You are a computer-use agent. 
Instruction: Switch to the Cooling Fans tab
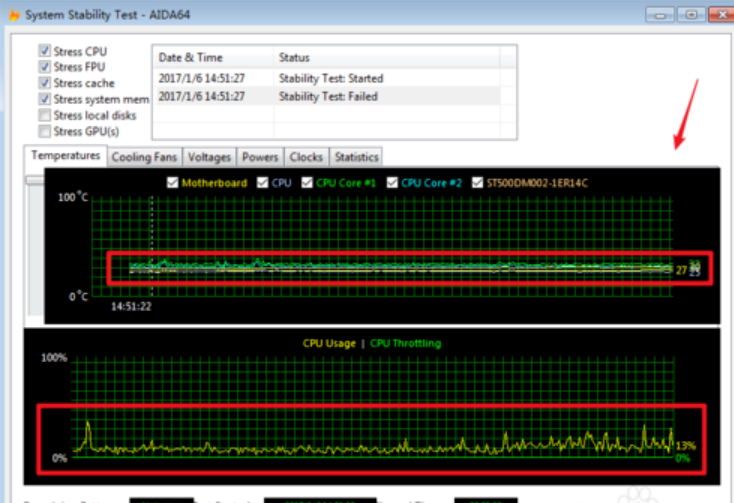point(144,157)
